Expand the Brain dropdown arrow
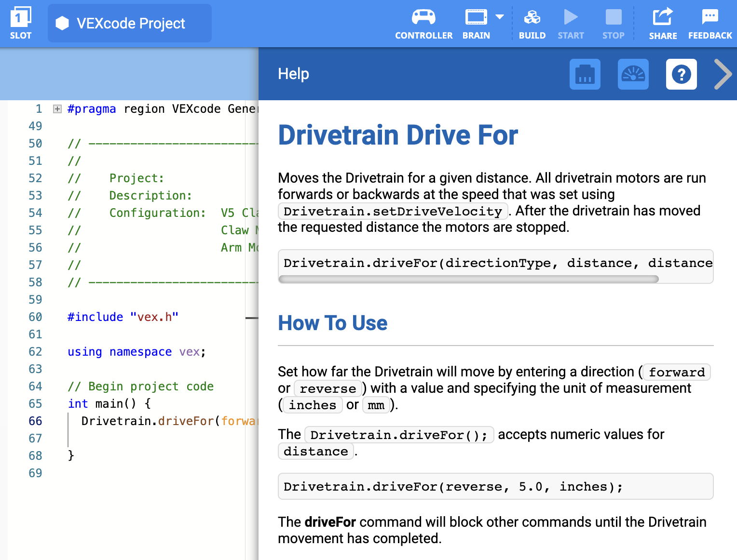The width and height of the screenshot is (737, 560). pos(500,17)
